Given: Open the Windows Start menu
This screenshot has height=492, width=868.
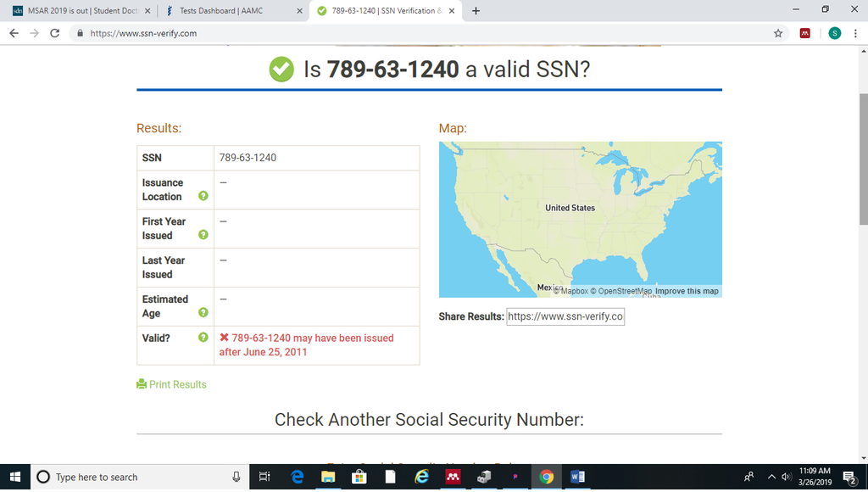Looking at the screenshot, I should tap(15, 477).
